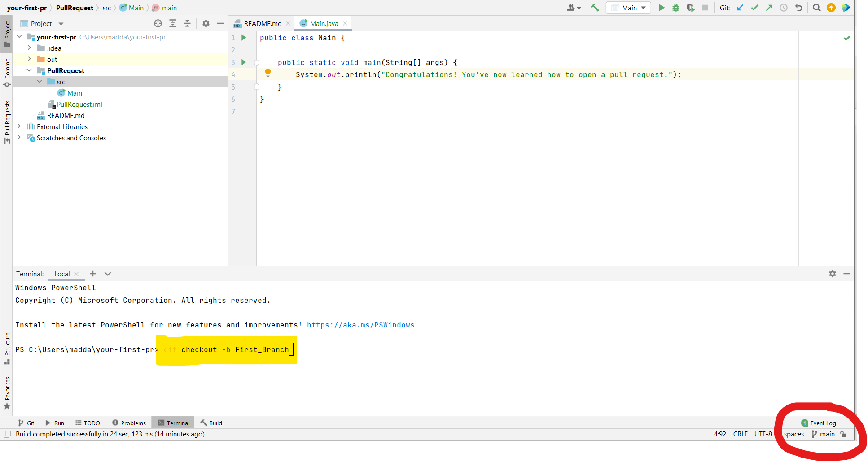868x462 pixels.
Task: Show Git history clock icon
Action: [x=784, y=8]
